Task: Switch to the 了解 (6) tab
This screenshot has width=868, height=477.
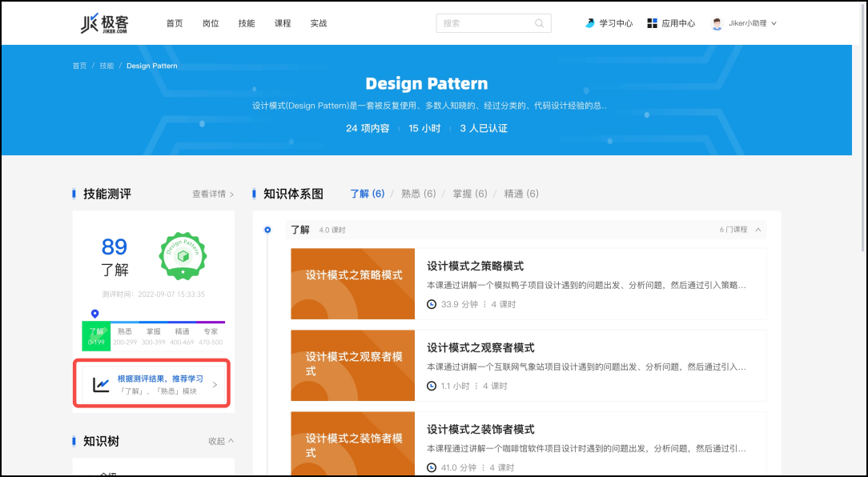Action: [367, 194]
